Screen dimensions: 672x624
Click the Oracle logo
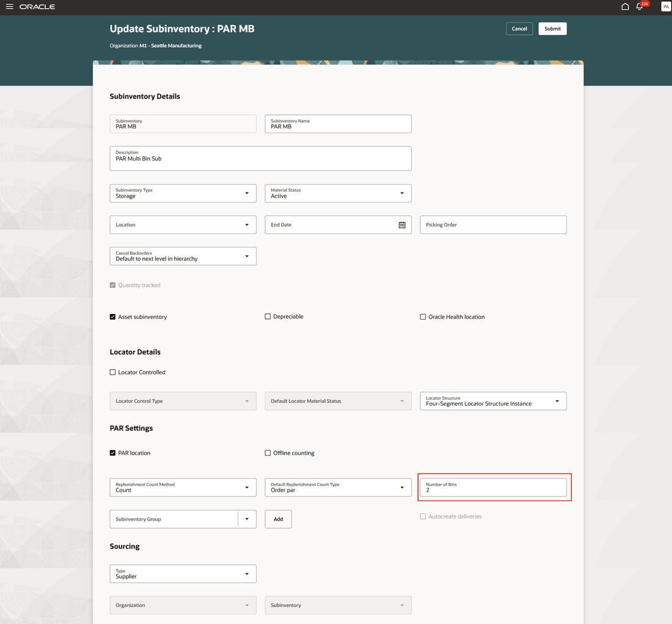pyautogui.click(x=37, y=7)
